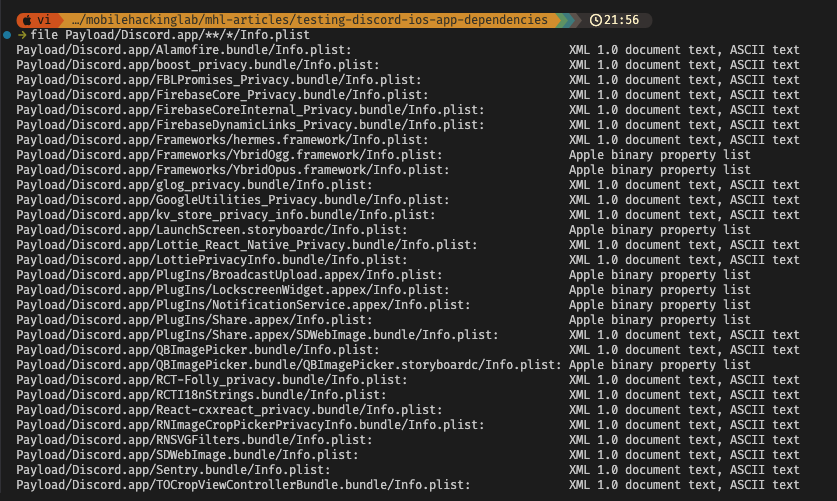Image resolution: width=837 pixels, height=501 pixels.
Task: Click the 21:56 time display
Action: [x=621, y=20]
